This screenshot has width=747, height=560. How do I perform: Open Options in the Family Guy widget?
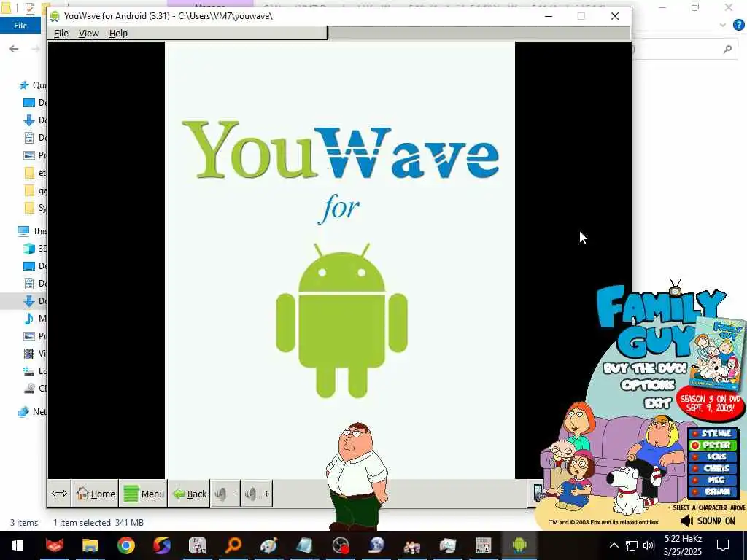[648, 385]
